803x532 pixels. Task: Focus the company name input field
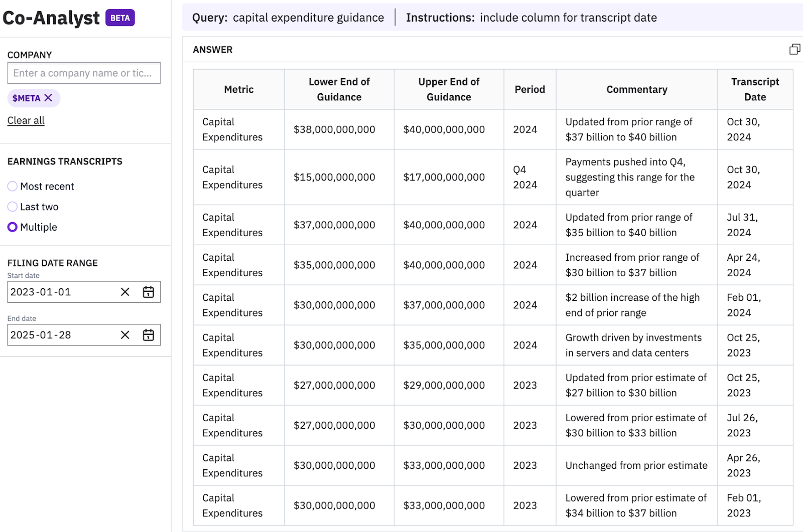pos(84,73)
